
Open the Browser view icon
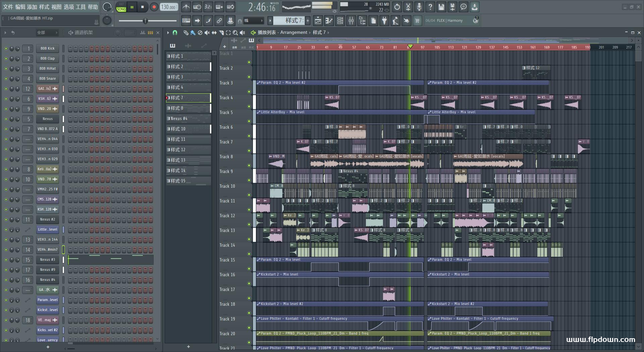pyautogui.click(x=362, y=21)
